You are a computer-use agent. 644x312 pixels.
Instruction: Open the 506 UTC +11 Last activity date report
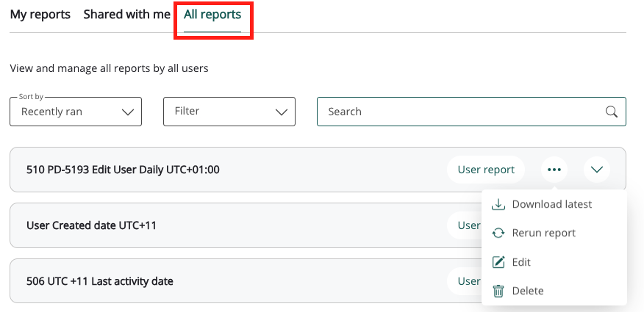99,281
